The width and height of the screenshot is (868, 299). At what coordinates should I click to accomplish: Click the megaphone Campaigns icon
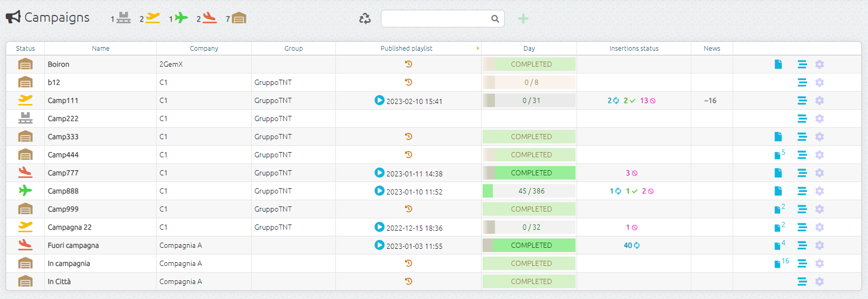coord(13,17)
